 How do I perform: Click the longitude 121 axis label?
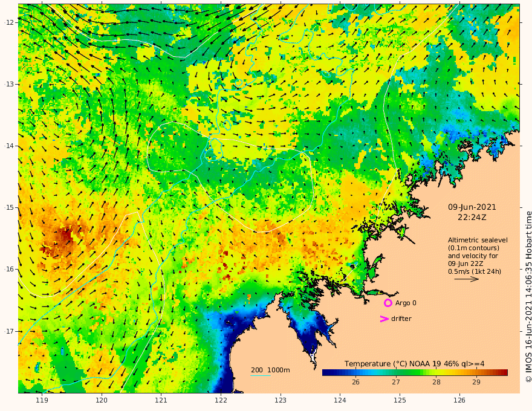pyautogui.click(x=161, y=400)
